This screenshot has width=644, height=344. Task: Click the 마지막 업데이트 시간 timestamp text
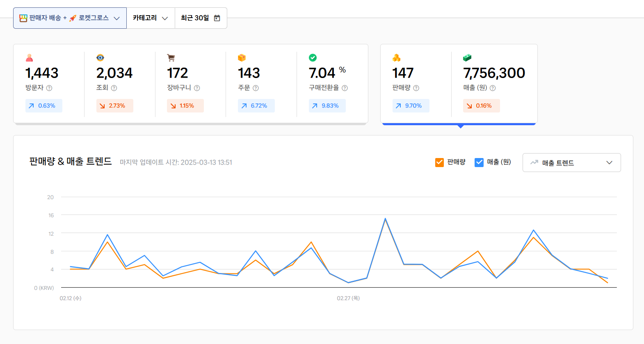click(x=176, y=163)
